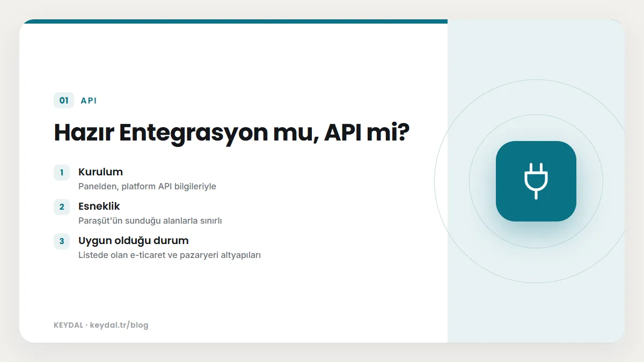Open the KEYDAL · keydal.tr/blog footer link
Viewport: 644px width, 362px height.
point(101,325)
